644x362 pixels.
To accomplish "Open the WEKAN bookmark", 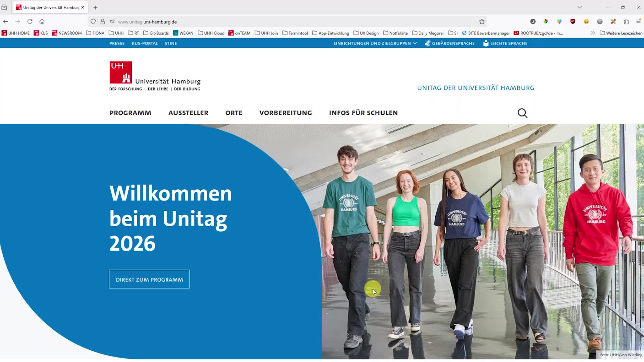I will coord(183,33).
